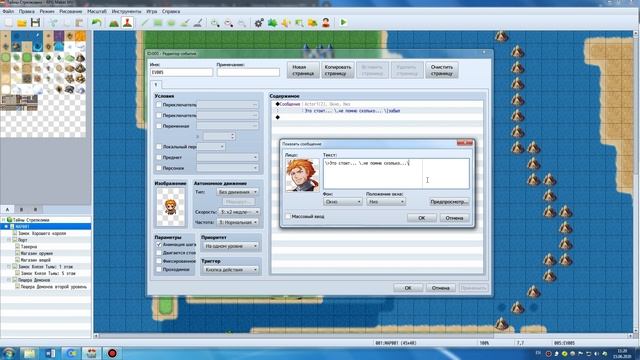Viewport: 640px width, 360px height.
Task: Click the green Playtest arrow icon
Action: tap(343, 23)
